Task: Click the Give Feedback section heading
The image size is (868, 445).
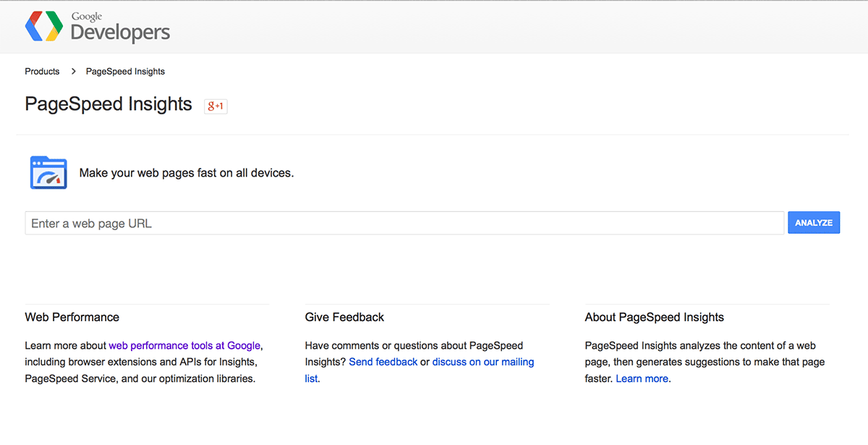Action: (x=344, y=317)
